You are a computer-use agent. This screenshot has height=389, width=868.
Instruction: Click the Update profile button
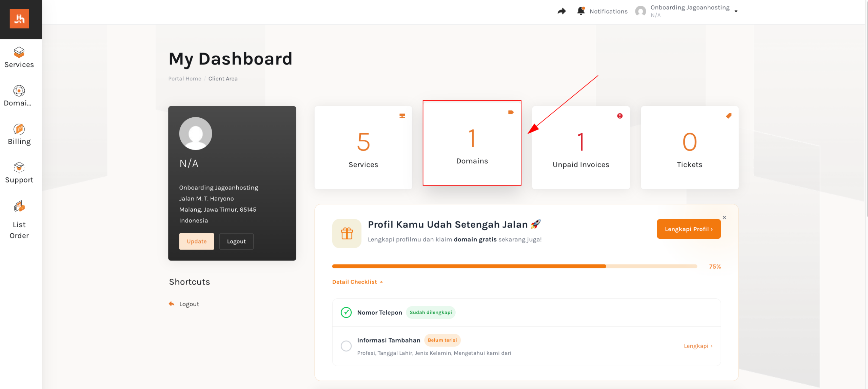pos(197,241)
